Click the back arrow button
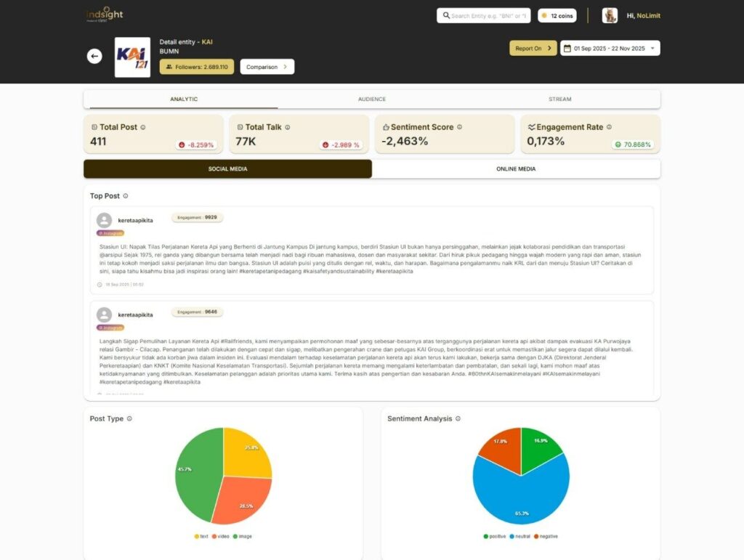 coord(94,56)
